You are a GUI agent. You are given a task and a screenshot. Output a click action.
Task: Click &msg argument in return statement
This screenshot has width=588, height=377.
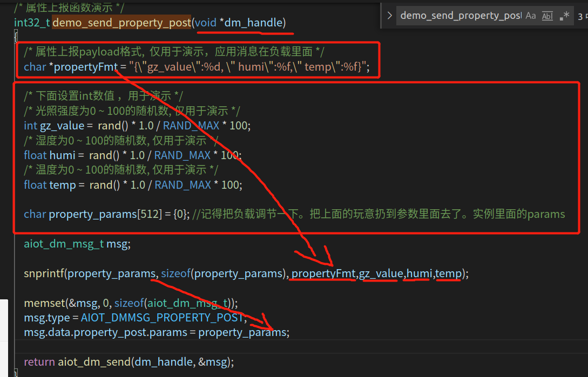(213, 362)
